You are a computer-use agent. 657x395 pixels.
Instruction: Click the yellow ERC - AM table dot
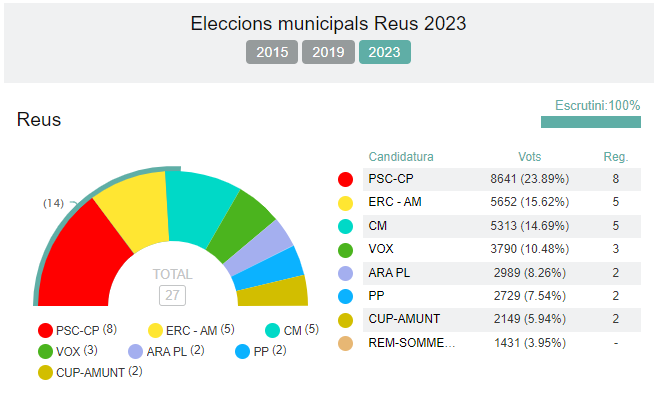(x=346, y=203)
